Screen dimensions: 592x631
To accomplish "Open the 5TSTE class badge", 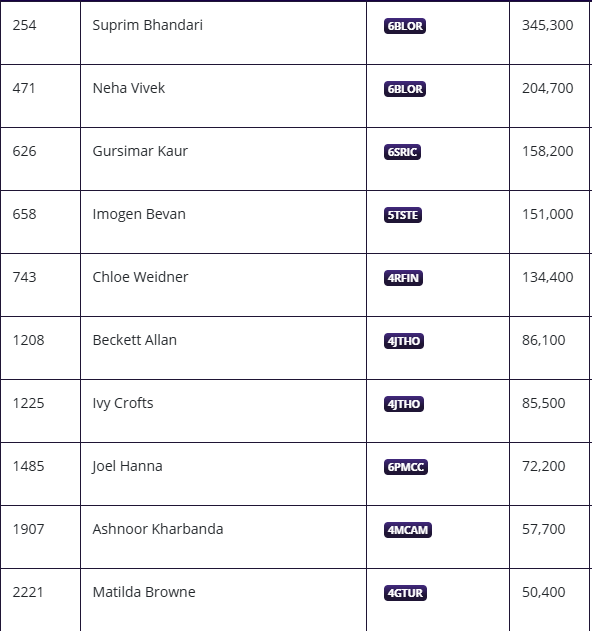I will [402, 215].
